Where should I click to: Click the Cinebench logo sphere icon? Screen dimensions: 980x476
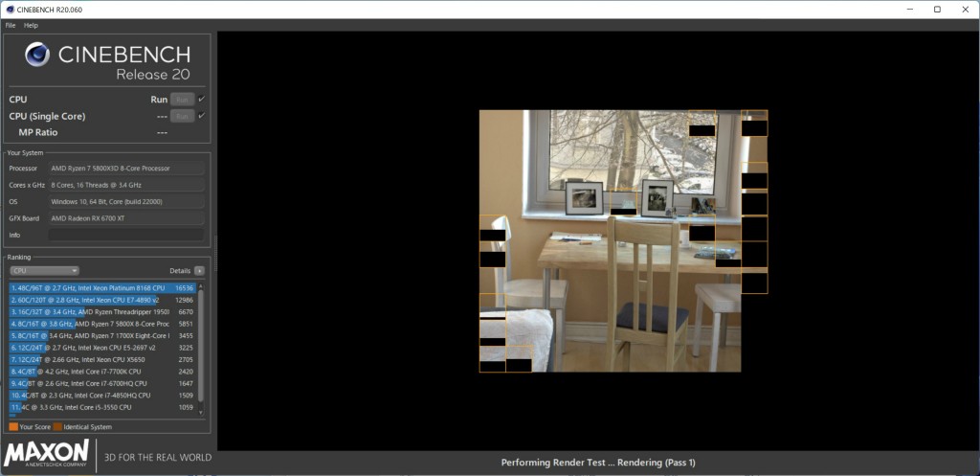point(37,55)
